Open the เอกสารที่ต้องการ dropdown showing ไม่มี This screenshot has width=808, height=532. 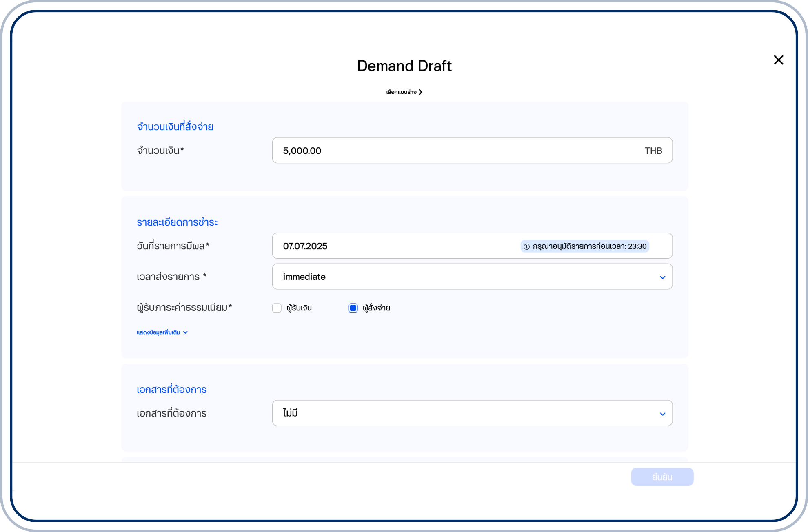click(x=472, y=413)
